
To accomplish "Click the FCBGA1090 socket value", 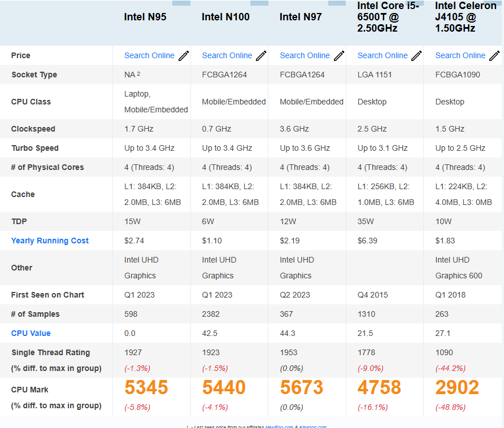I will (458, 75).
